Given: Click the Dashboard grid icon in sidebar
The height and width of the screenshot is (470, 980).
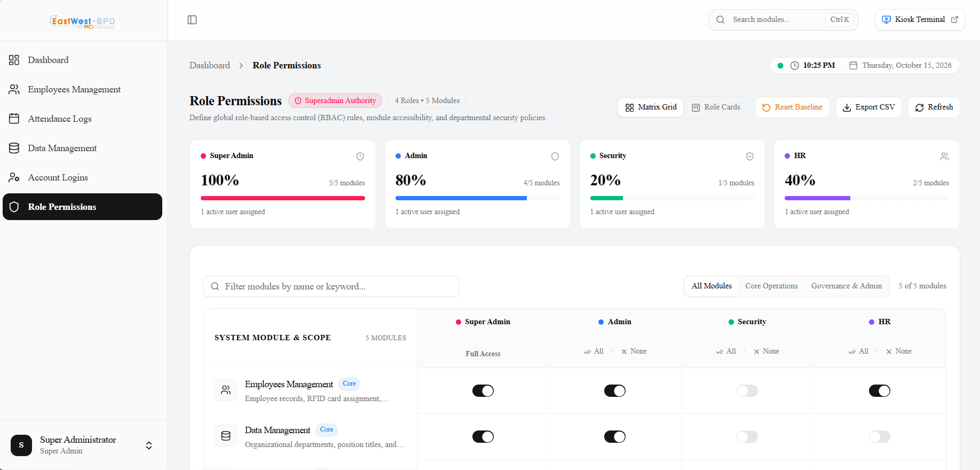Looking at the screenshot, I should click(14, 60).
